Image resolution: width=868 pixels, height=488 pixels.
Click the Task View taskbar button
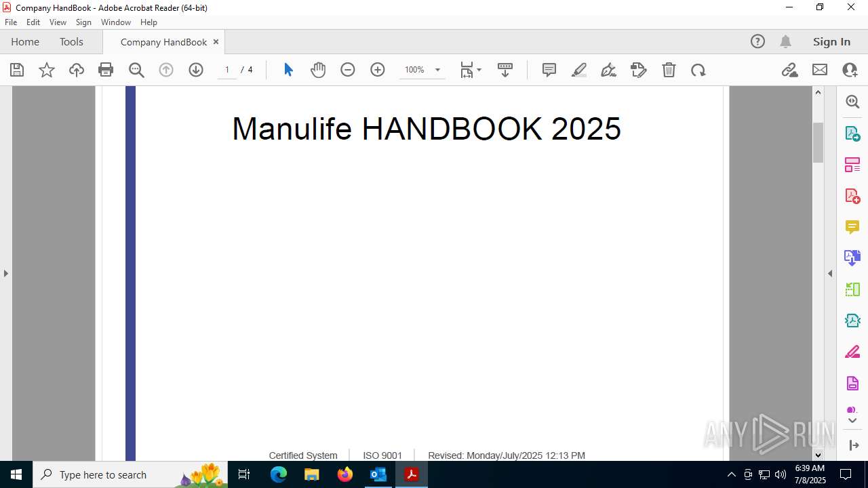point(244,474)
